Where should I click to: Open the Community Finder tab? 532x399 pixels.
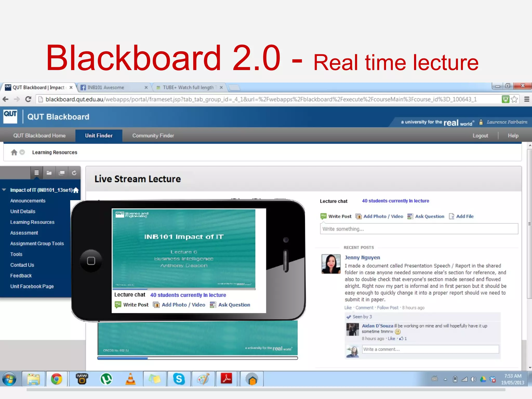[153, 136]
